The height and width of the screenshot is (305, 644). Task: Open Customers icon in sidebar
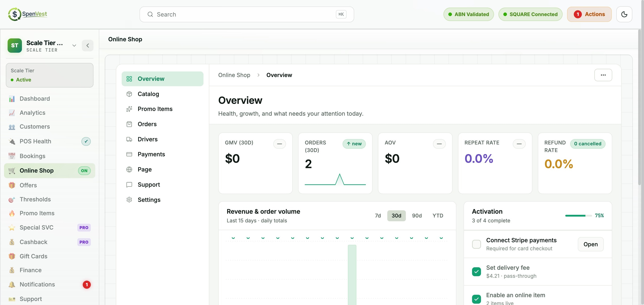(x=12, y=127)
